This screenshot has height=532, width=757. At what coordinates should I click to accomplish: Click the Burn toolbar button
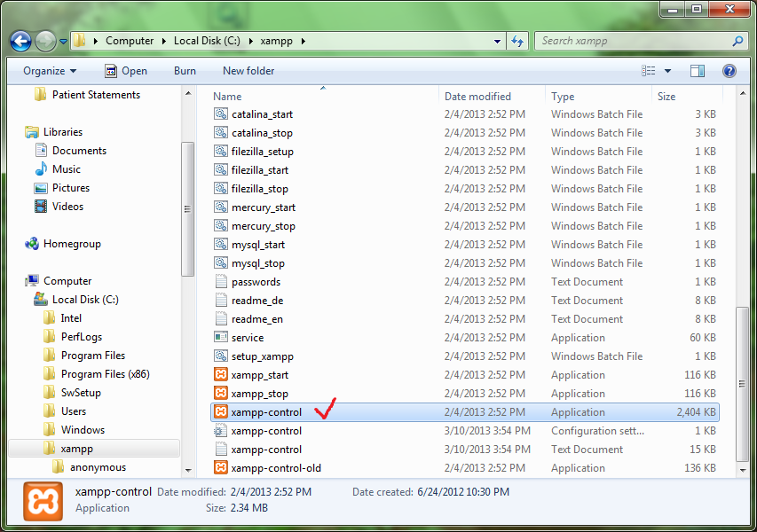pyautogui.click(x=185, y=71)
